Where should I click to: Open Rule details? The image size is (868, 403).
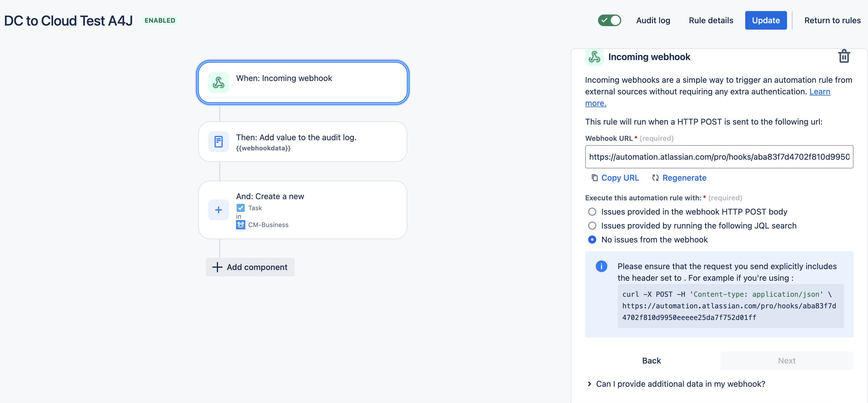point(711,20)
